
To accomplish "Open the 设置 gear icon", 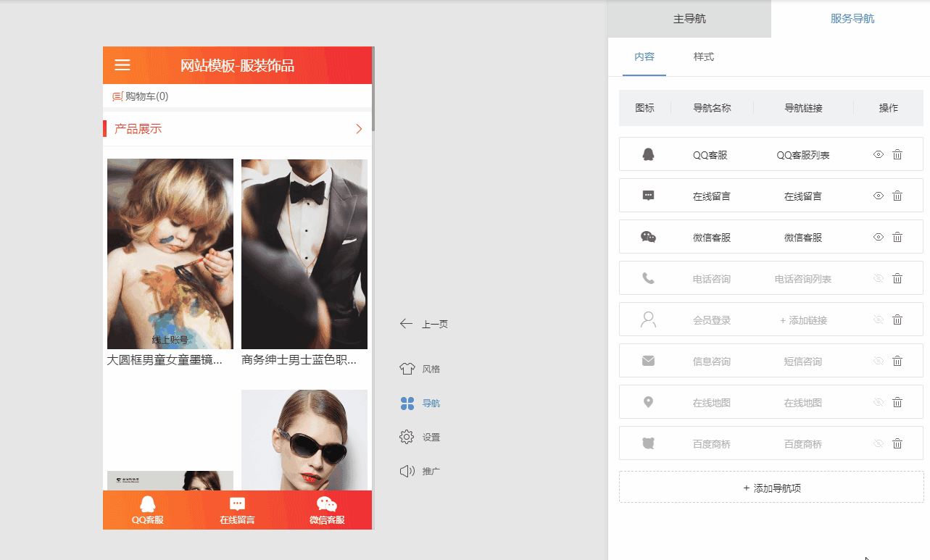I will 407,437.
